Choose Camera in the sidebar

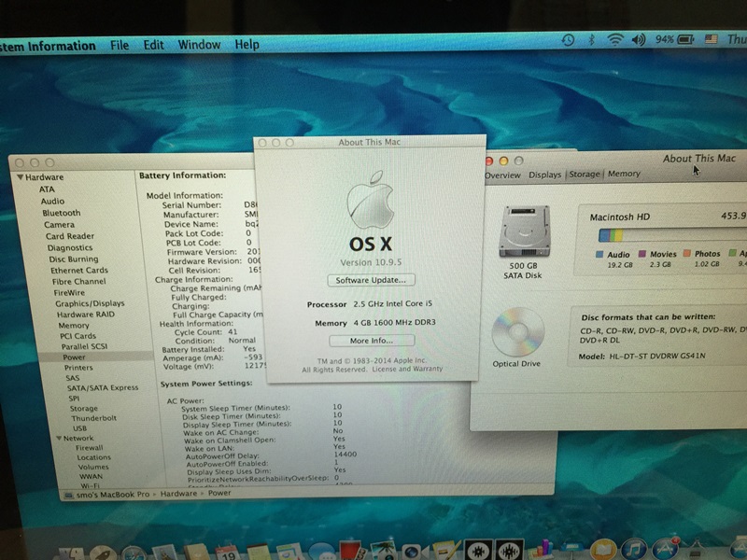(59, 225)
